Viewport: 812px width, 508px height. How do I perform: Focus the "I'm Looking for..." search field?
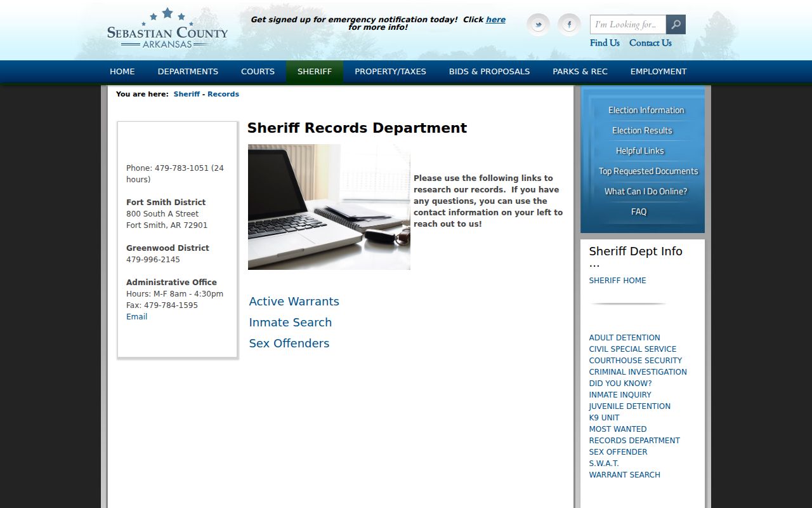click(x=628, y=25)
